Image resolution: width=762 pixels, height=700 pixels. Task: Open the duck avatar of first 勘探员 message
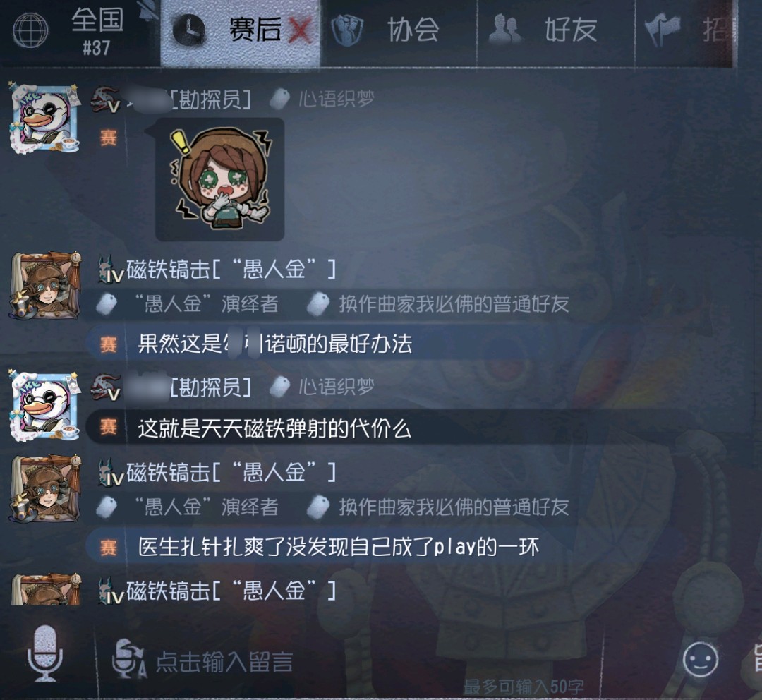click(x=44, y=118)
